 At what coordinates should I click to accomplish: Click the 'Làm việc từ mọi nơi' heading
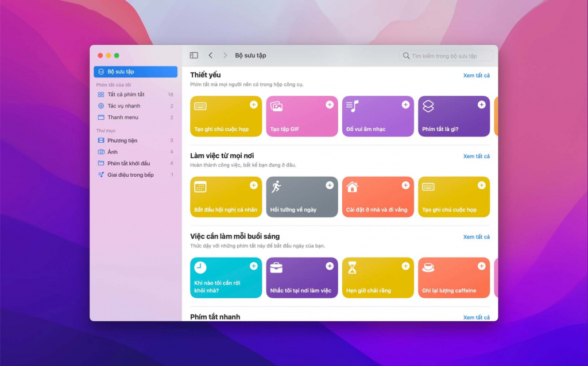pyautogui.click(x=222, y=155)
